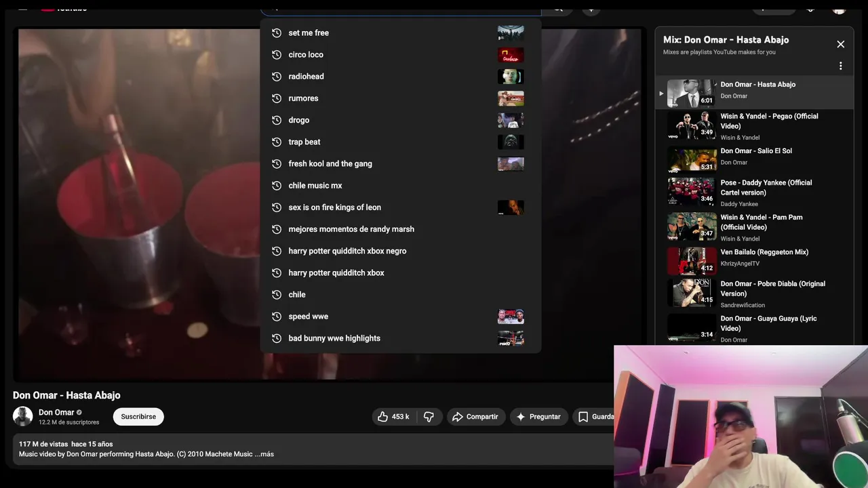The image size is (868, 488).
Task: Play 'Wisin & Yandel - Pegao' from mix
Action: pyautogui.click(x=755, y=126)
